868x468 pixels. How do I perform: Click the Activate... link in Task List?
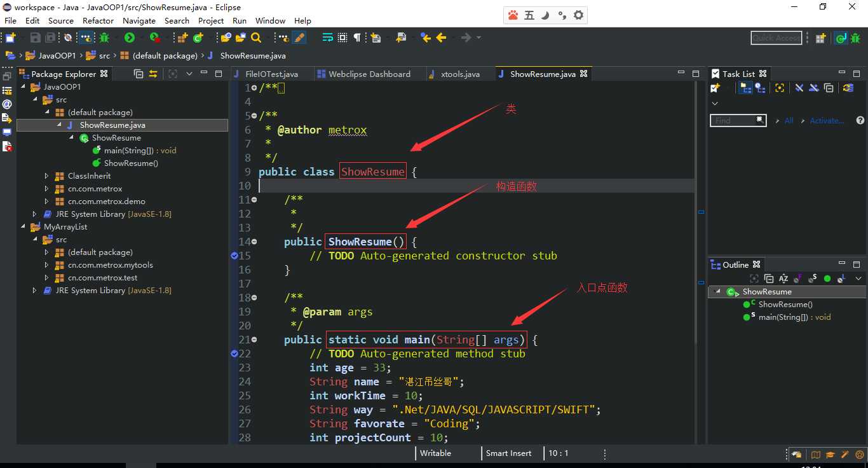point(827,120)
